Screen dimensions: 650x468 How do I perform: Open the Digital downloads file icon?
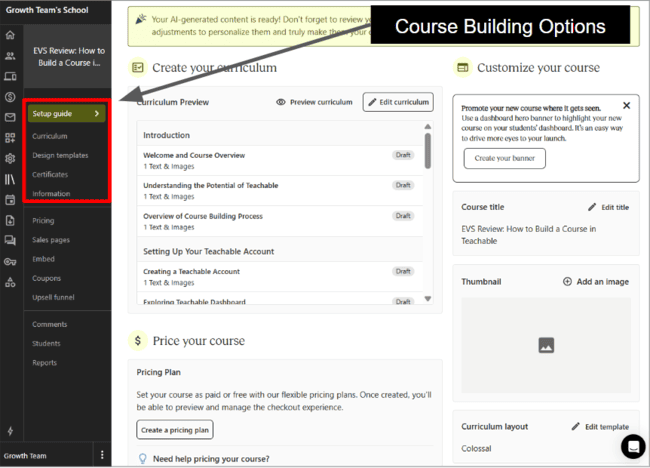[x=10, y=220]
